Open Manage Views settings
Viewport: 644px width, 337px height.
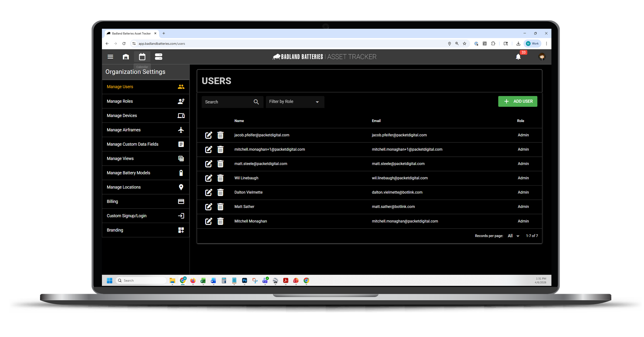146,159
